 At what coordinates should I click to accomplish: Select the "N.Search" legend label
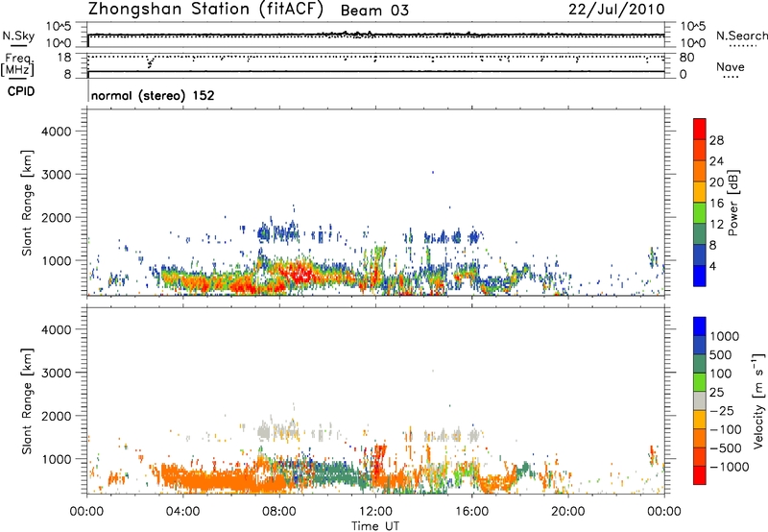point(741,36)
